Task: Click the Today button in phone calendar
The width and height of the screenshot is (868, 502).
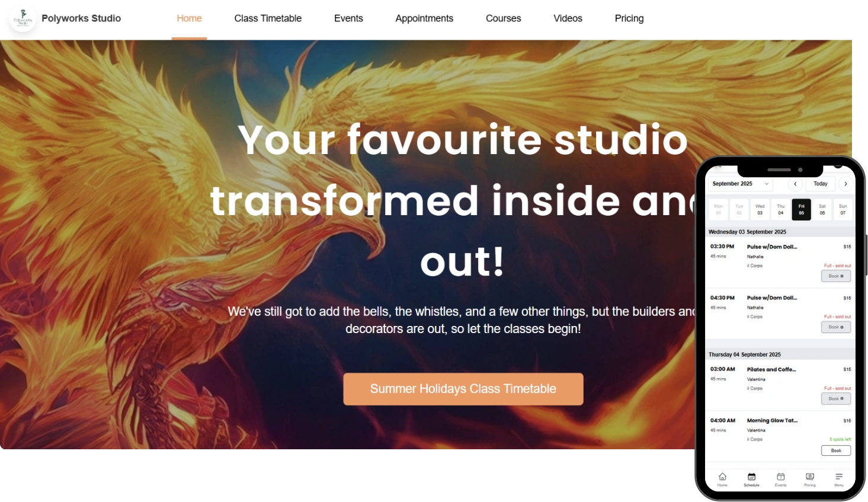Action: tap(821, 184)
